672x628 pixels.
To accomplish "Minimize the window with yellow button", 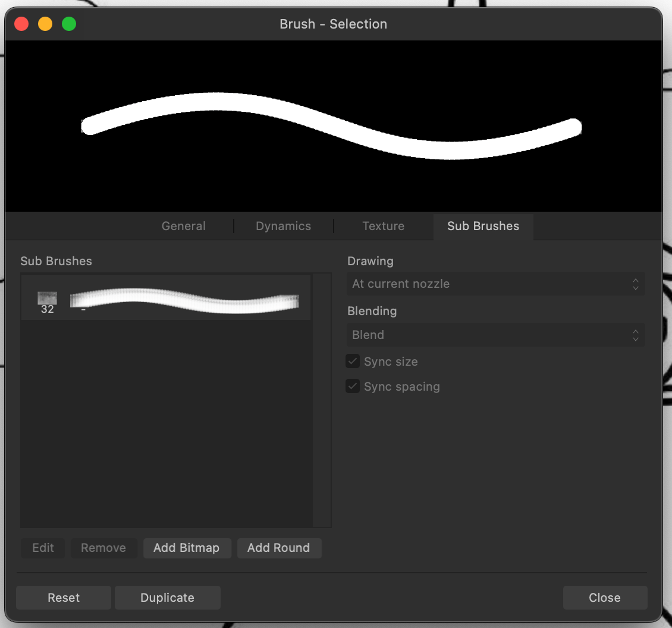I will [x=45, y=24].
